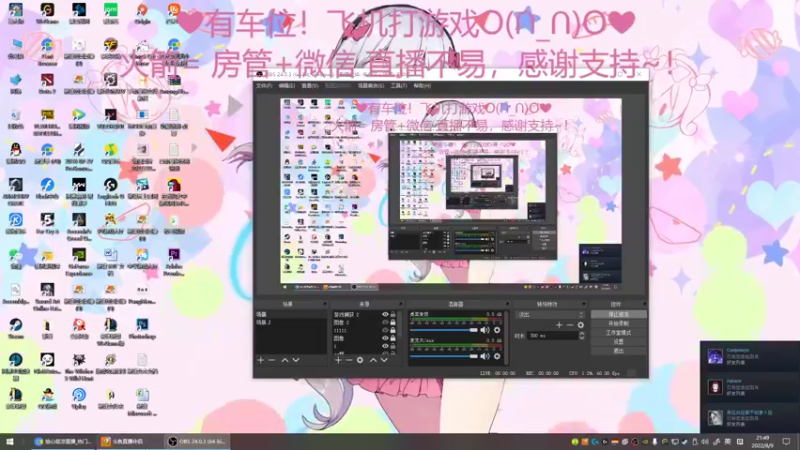
Task: Mute the desktop audio speaker in mixer
Action: (x=485, y=330)
